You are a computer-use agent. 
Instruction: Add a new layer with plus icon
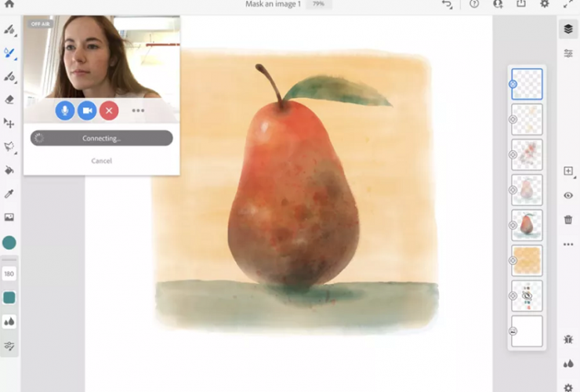[x=568, y=171]
